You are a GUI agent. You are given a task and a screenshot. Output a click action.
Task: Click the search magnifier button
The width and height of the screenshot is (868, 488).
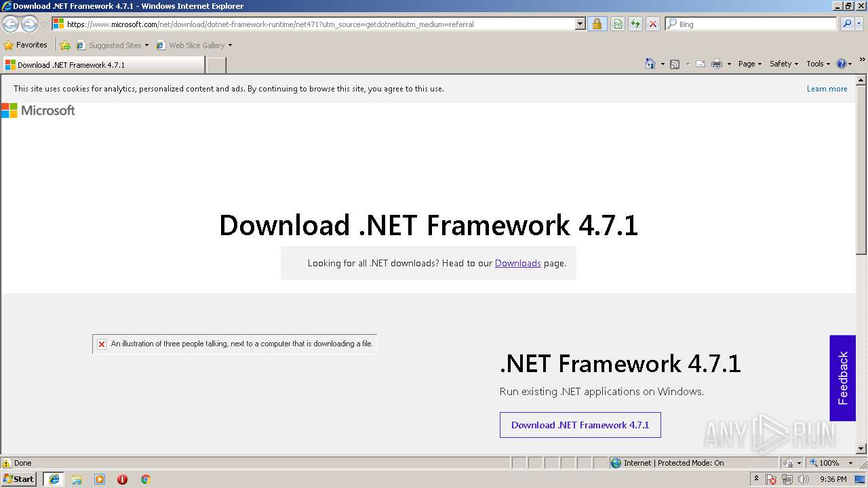click(847, 24)
